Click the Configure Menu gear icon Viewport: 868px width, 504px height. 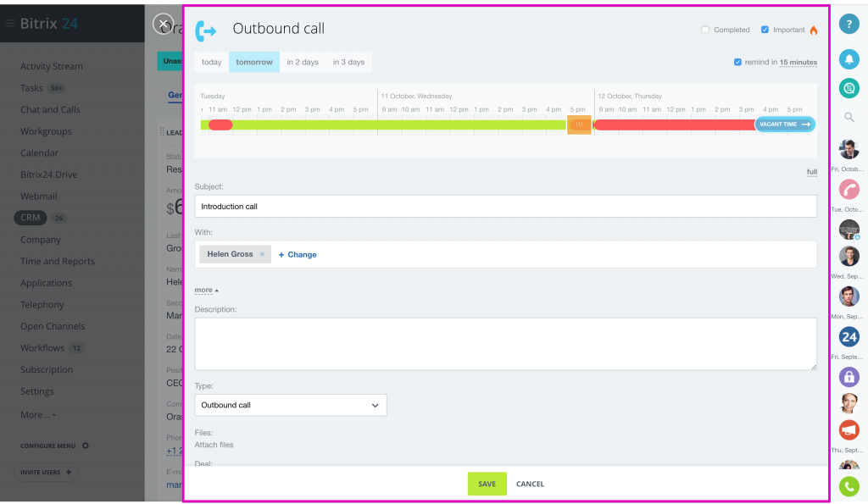pos(86,446)
